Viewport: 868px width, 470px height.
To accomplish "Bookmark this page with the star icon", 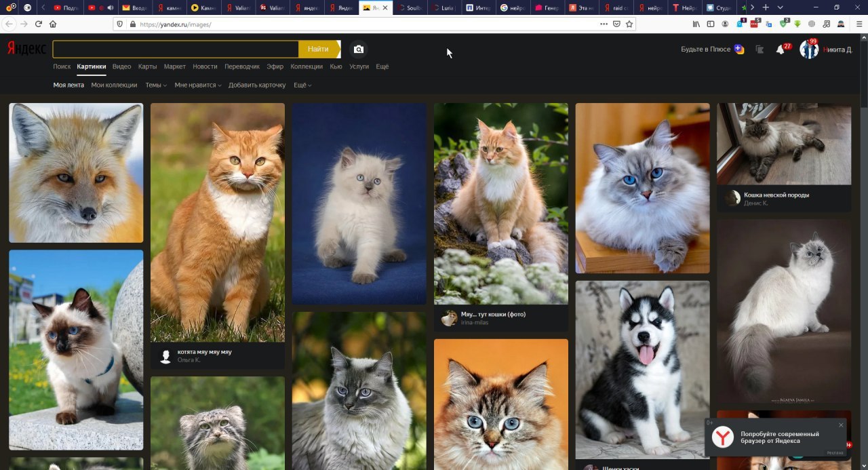I will tap(629, 24).
